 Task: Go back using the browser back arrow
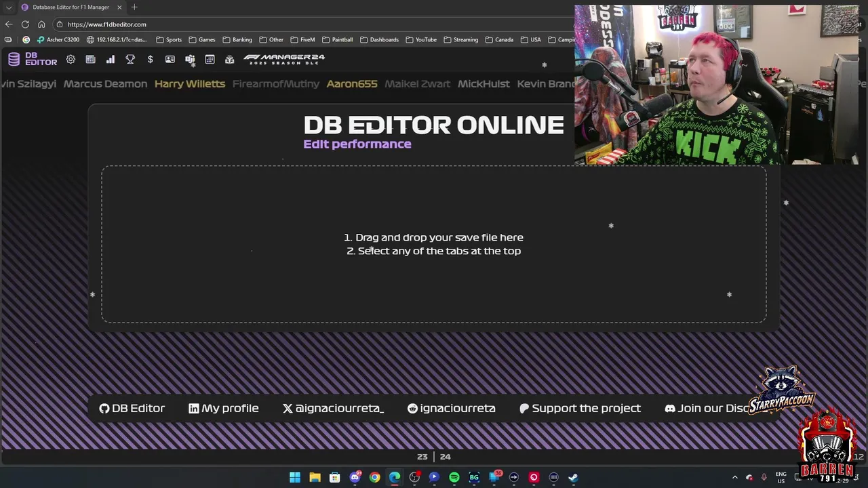click(9, 24)
